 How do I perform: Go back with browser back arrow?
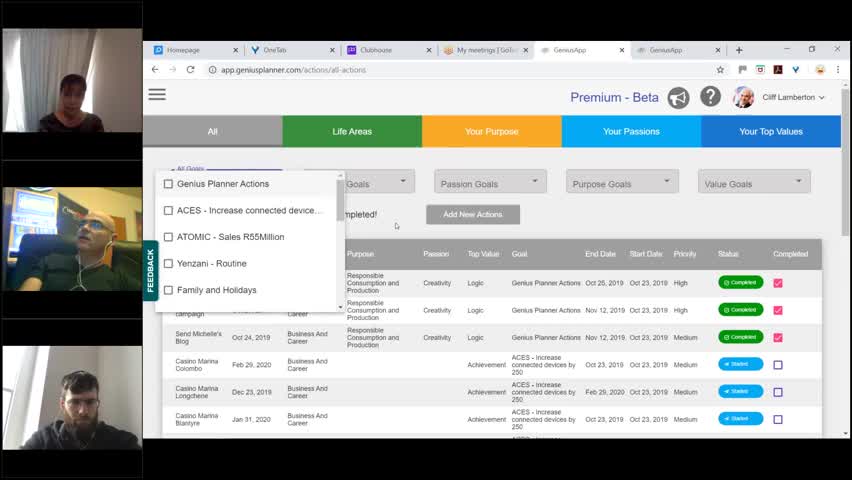155,70
